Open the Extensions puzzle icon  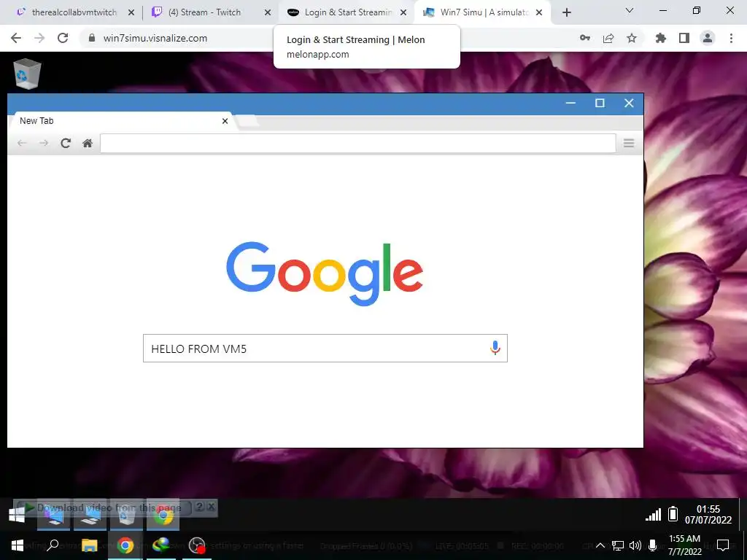coord(661,38)
